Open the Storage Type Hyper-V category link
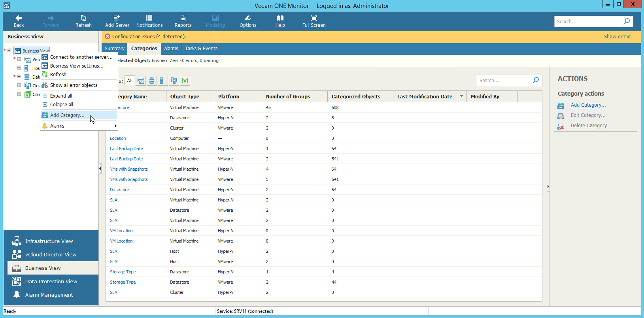Screen dimensions: 644x318 (x=123, y=272)
